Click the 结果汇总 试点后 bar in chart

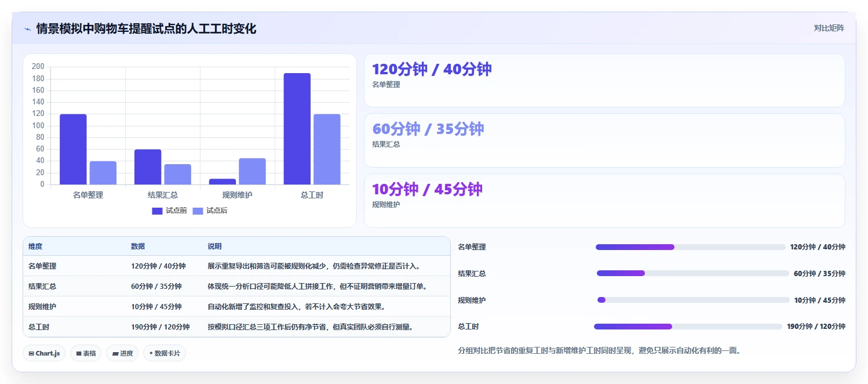pyautogui.click(x=178, y=174)
